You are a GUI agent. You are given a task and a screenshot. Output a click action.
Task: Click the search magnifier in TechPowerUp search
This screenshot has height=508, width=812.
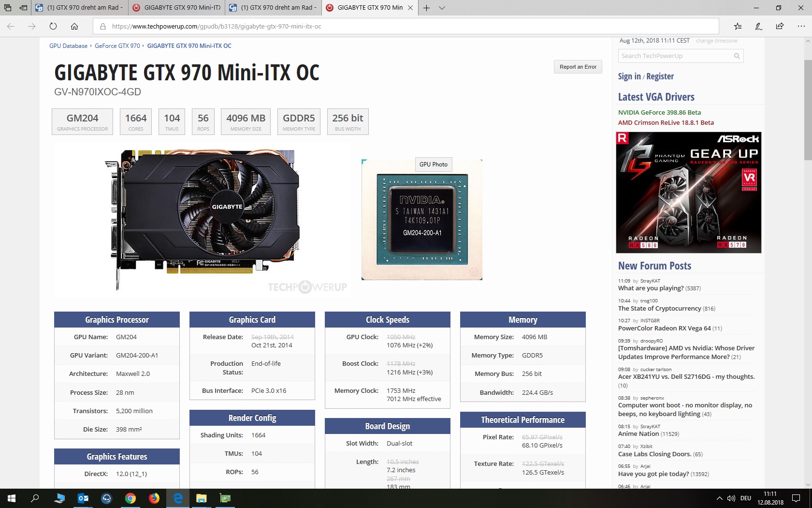pos(737,56)
